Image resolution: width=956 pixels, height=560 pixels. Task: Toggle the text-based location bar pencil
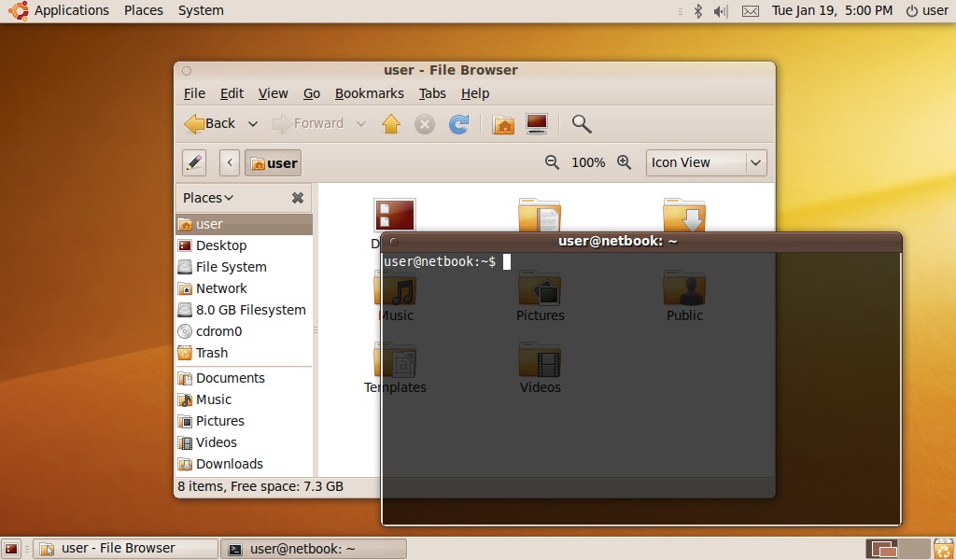194,162
